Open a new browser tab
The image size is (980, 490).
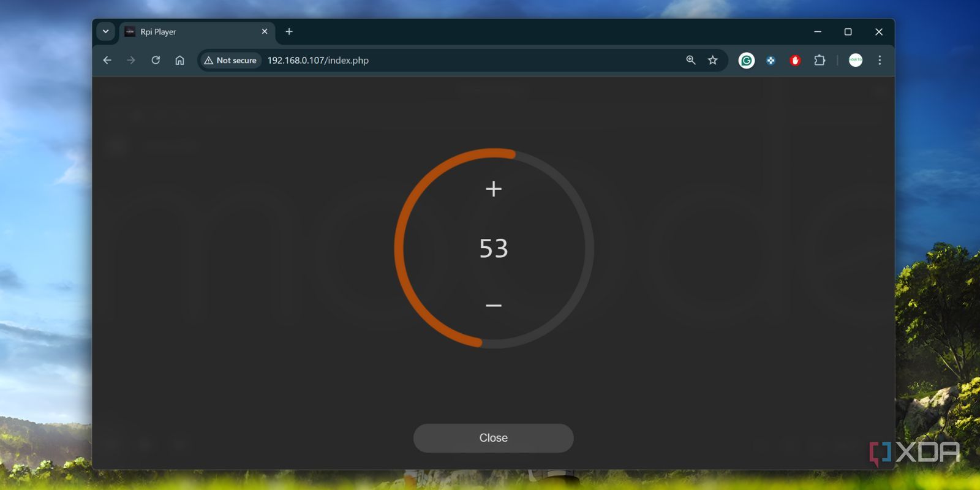289,31
